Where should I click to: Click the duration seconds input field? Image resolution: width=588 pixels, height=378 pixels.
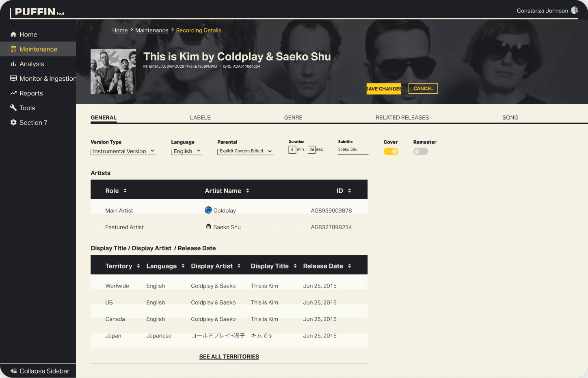click(311, 150)
